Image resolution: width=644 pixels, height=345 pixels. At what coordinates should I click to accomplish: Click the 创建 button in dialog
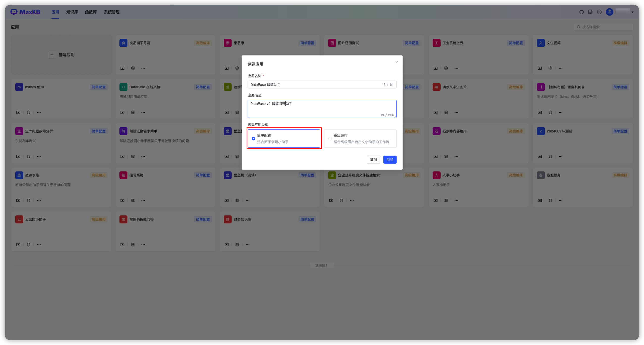click(390, 160)
